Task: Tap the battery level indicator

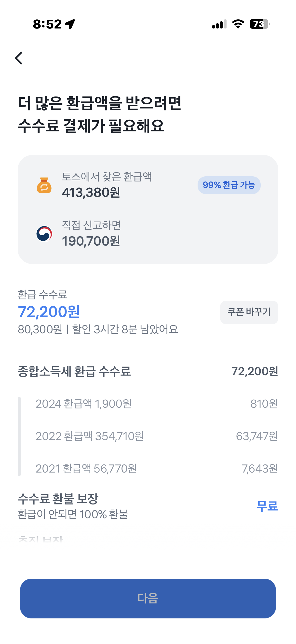Action: 259,24
